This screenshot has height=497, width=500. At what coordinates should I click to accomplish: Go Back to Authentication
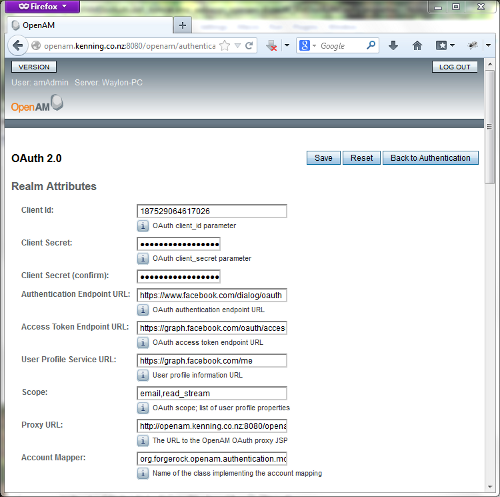430,158
